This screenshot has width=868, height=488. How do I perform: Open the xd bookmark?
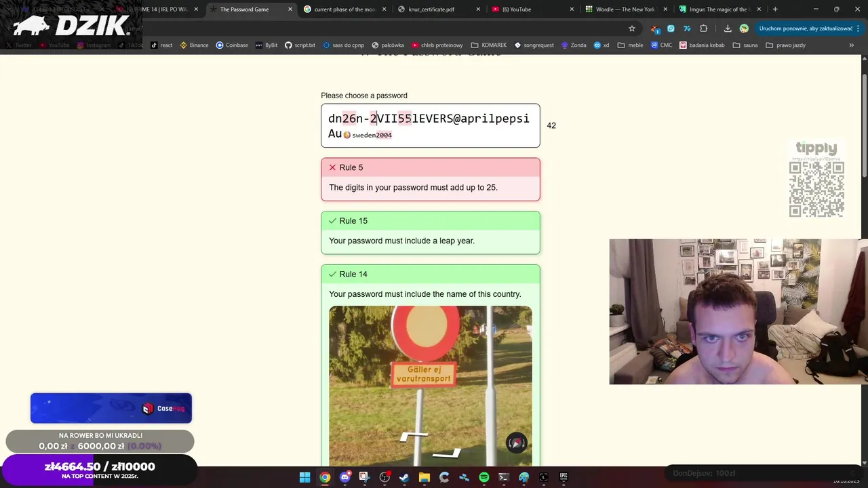click(x=601, y=45)
